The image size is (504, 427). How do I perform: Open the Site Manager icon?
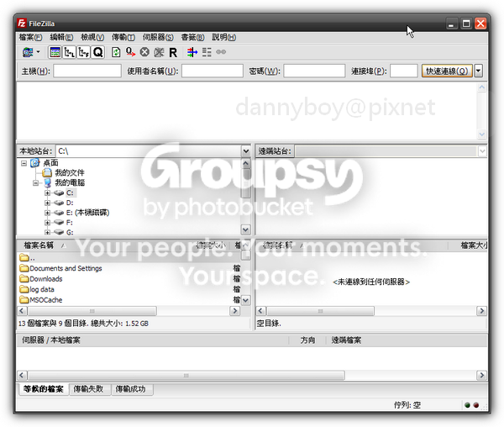(x=28, y=52)
